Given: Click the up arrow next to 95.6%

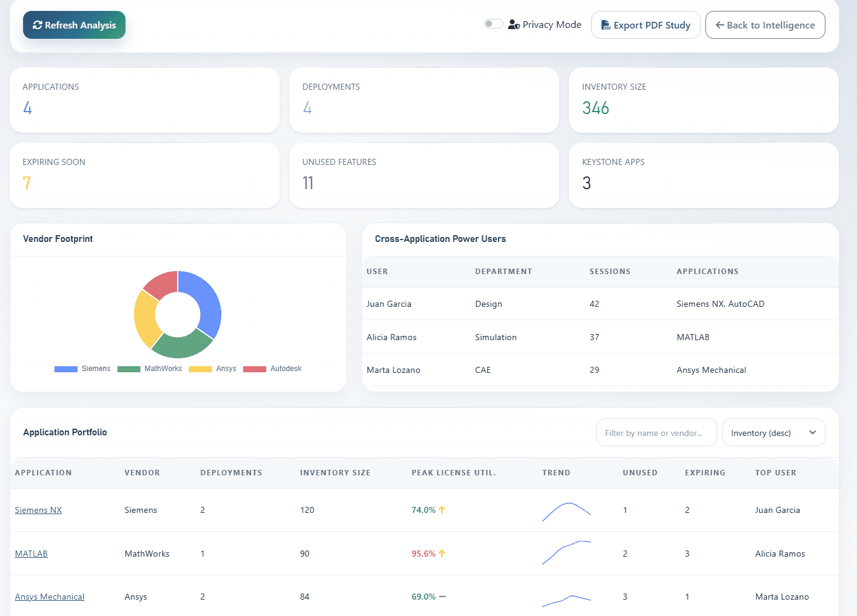Looking at the screenshot, I should [x=442, y=554].
